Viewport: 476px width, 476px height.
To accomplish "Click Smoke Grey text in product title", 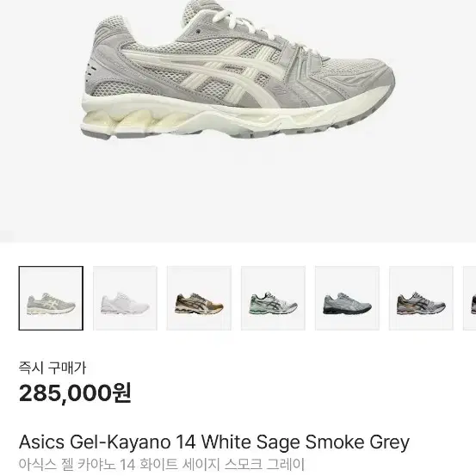I will point(357,442).
